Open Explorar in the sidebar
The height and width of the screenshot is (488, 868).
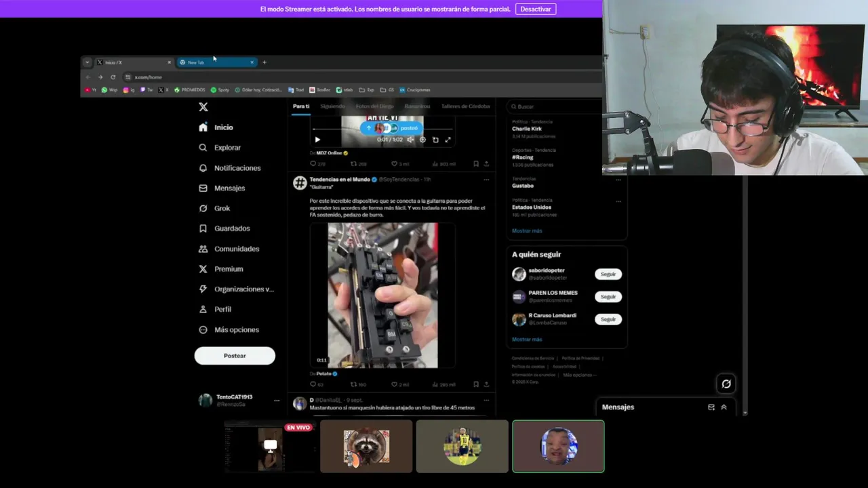(x=220, y=148)
